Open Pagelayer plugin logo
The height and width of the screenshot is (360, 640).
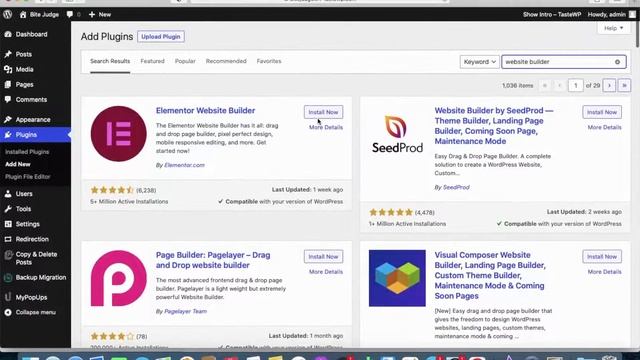click(118, 278)
